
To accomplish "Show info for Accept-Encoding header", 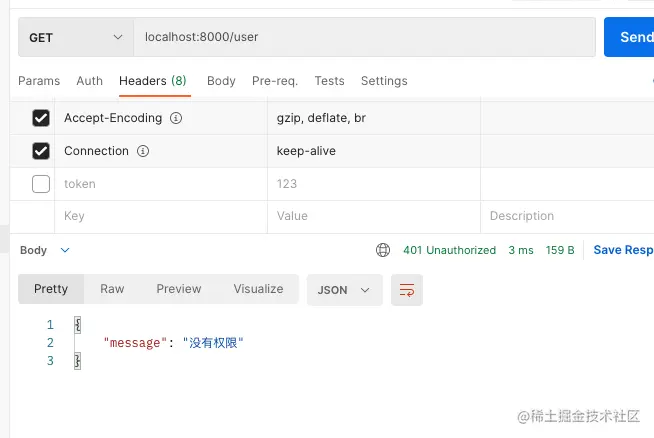I will coord(176,118).
